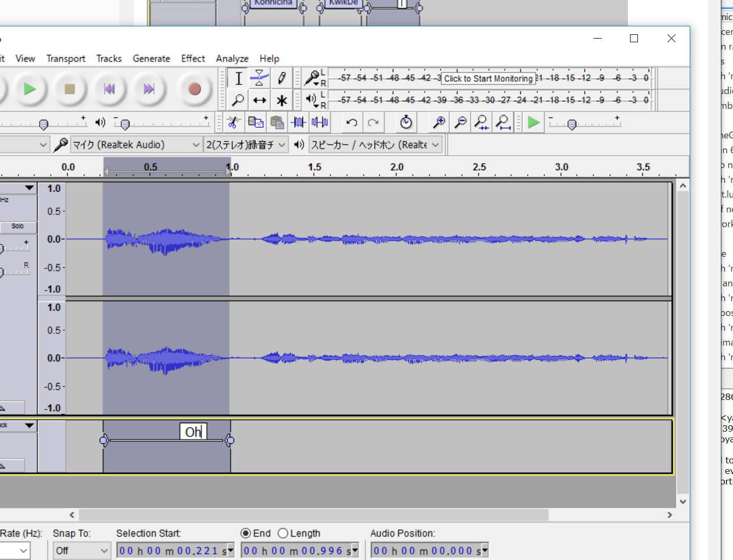Copy selection with the Copy icon
Screen dimensions: 733x560
(256, 123)
